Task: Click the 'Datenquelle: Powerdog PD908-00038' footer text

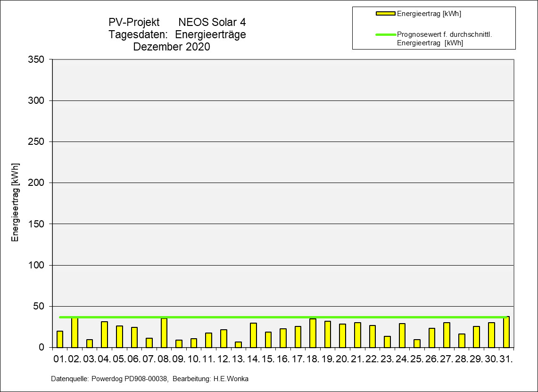Action: [x=109, y=379]
